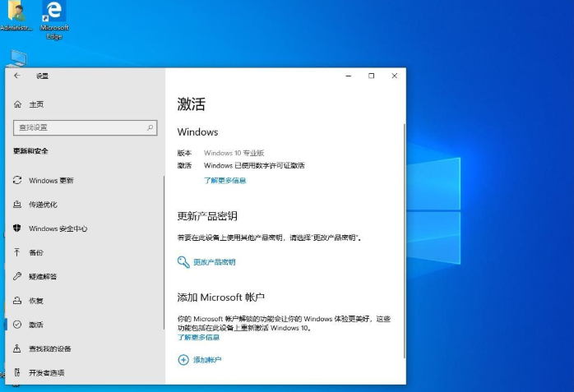Click 更改产品密钥 link
The width and height of the screenshot is (574, 392).
214,262
